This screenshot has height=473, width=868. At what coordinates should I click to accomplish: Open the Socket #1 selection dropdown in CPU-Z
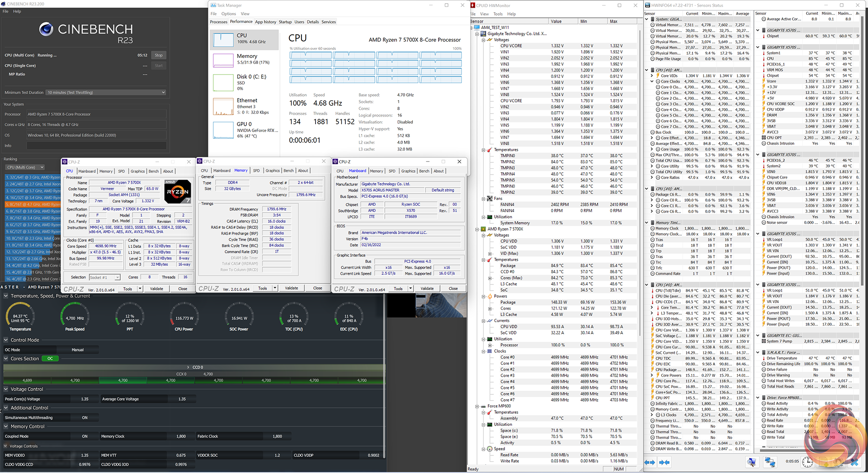pyautogui.click(x=104, y=277)
